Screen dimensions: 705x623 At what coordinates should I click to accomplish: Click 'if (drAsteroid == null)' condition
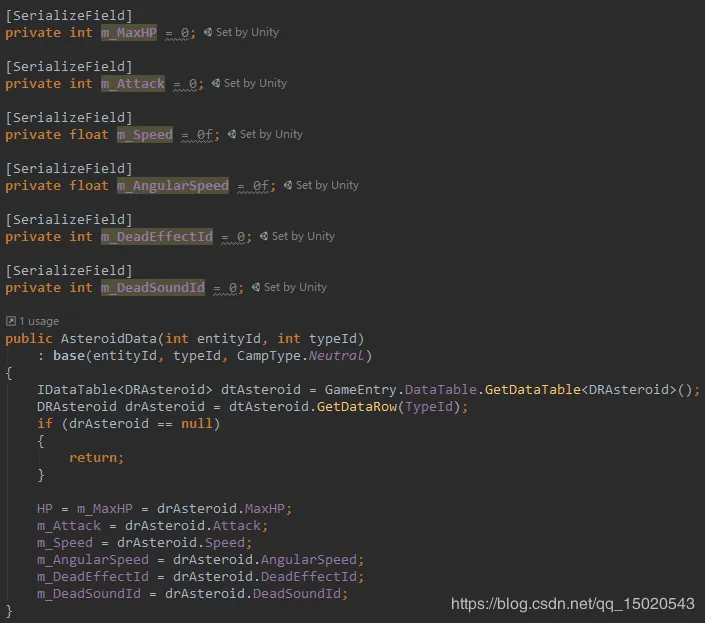[128, 423]
